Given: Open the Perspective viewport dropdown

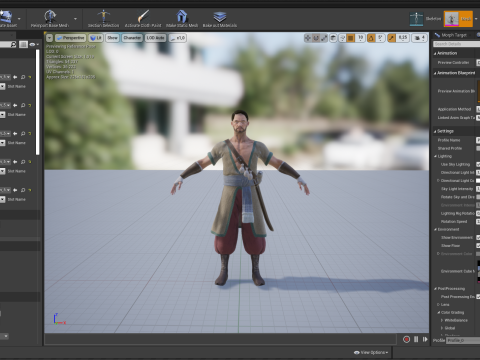Looking at the screenshot, I should click(70, 38).
